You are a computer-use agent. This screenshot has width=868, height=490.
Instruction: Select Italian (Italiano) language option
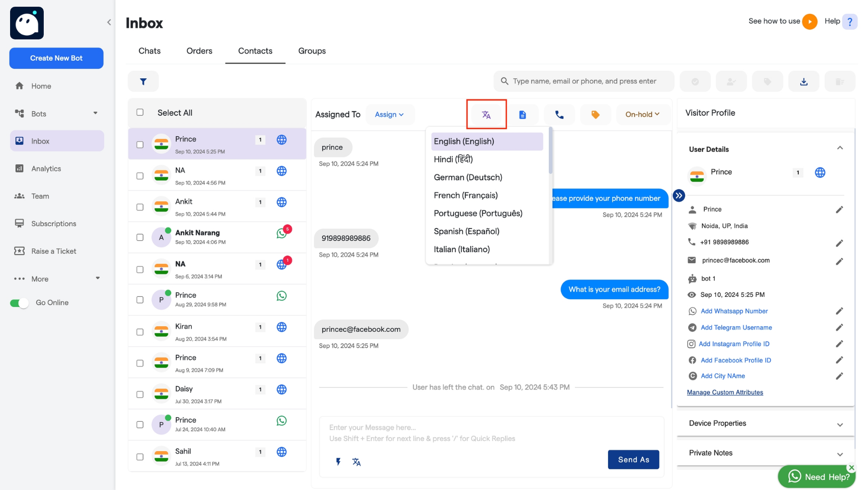point(487,249)
